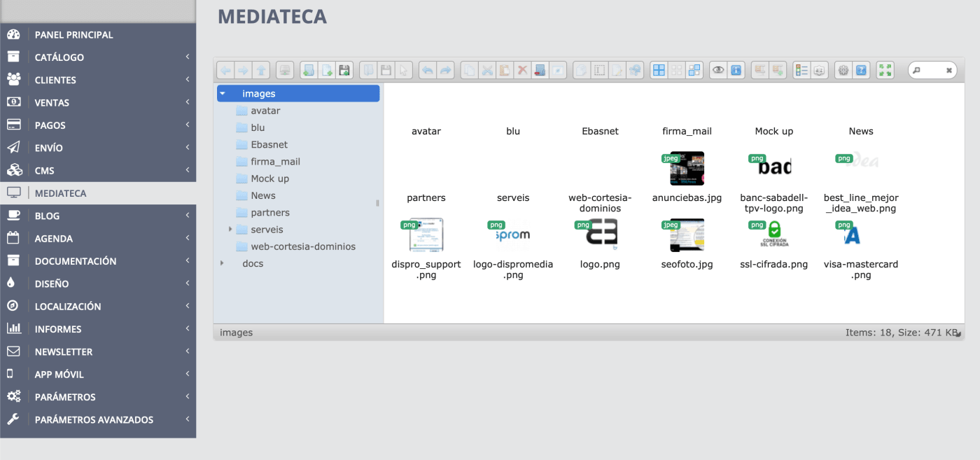Select the seofoto.jpg thumbnail
The image size is (980, 460).
pyautogui.click(x=687, y=236)
